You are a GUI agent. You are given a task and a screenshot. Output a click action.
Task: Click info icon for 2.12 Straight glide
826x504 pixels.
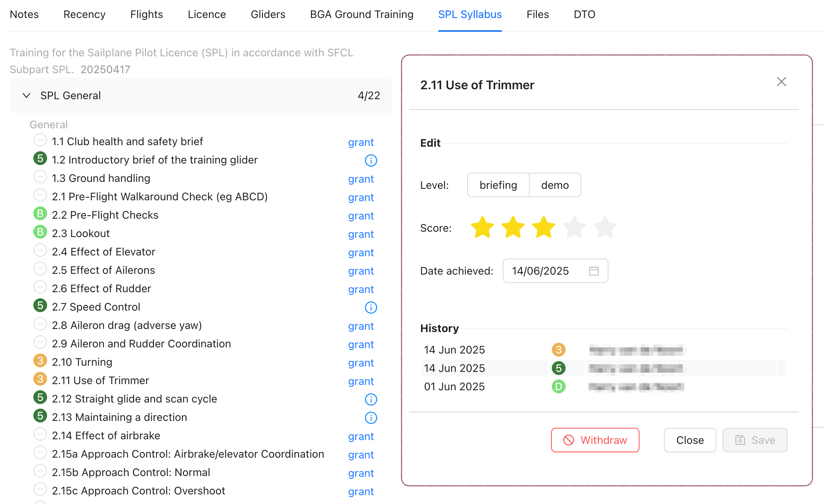(371, 399)
